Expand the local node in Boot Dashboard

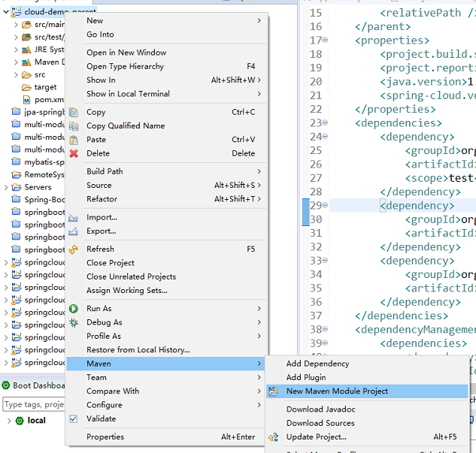coord(8,421)
